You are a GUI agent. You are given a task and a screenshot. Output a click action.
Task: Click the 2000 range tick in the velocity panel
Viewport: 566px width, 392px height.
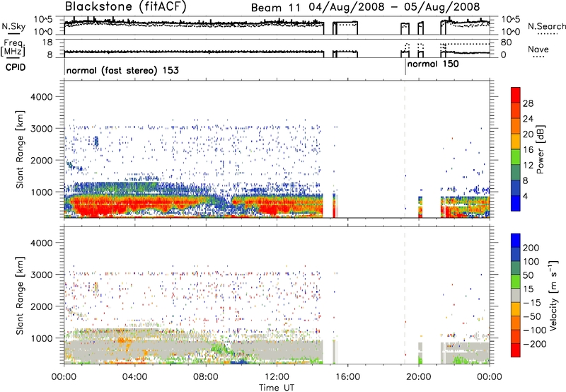click(41, 306)
